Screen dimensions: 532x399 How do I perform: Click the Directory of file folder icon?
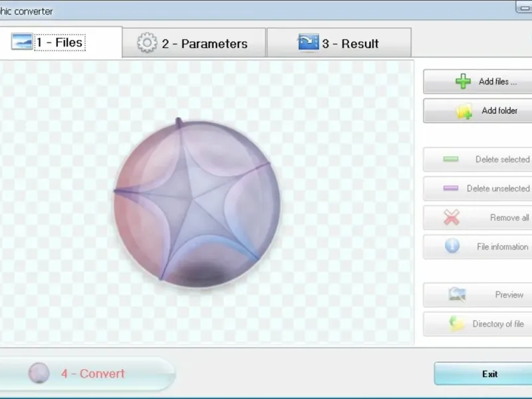coord(456,323)
